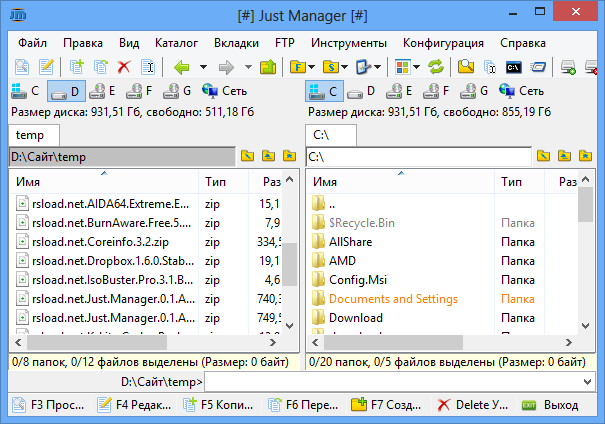This screenshot has width=605, height=424.
Task: Open the Каталог menu
Action: [176, 43]
